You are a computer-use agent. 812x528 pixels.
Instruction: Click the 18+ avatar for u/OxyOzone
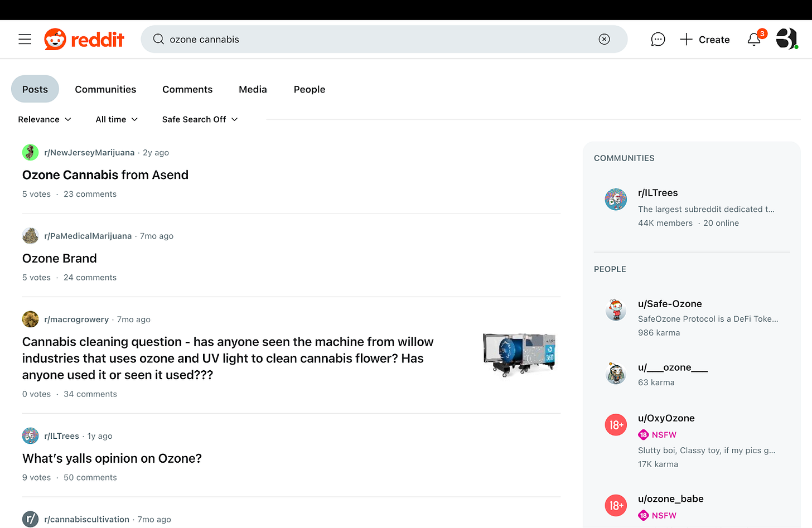pos(616,425)
